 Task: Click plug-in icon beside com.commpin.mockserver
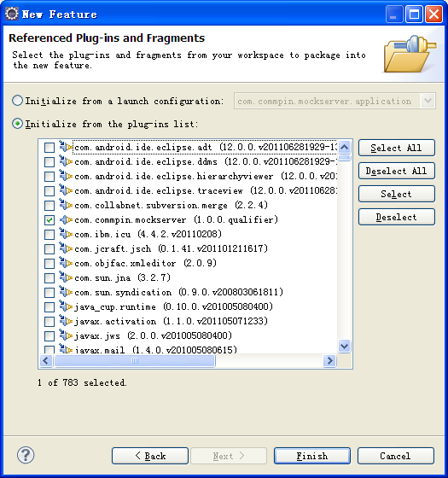click(66, 220)
